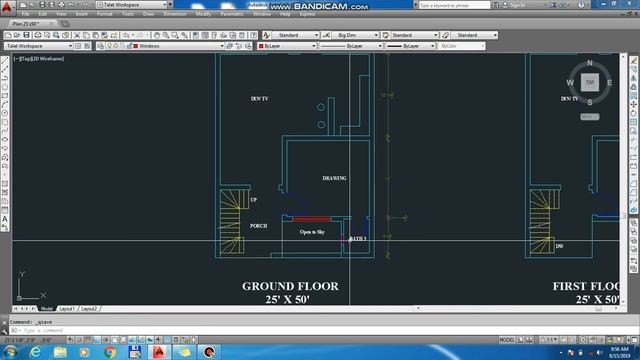Click the TOP face of the ViewCube
The width and height of the screenshot is (640, 360).
(590, 82)
